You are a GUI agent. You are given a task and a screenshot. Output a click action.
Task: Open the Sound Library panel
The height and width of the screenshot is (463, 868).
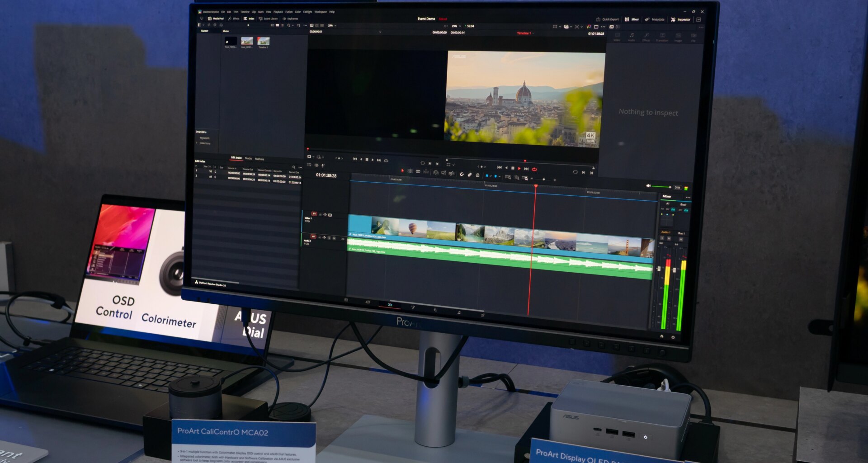[x=269, y=19]
